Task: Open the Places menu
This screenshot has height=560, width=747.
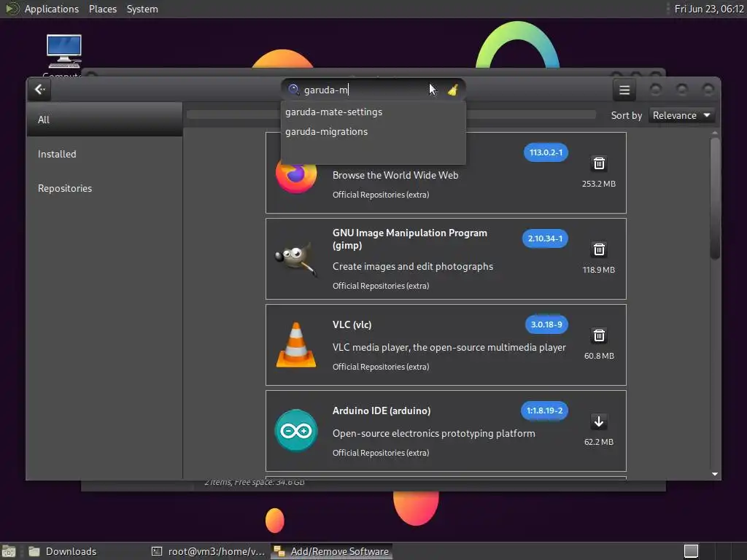Action: (103, 9)
